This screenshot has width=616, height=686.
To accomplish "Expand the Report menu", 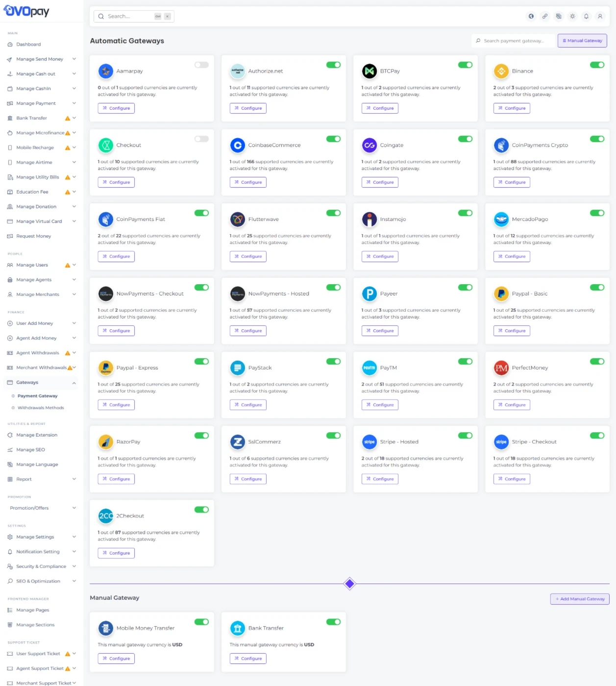I will coord(42,479).
